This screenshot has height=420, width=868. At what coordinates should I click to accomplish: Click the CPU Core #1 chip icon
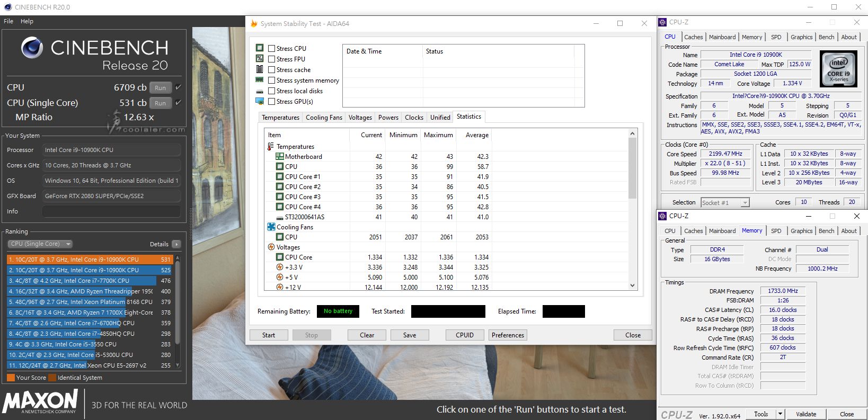coord(280,177)
